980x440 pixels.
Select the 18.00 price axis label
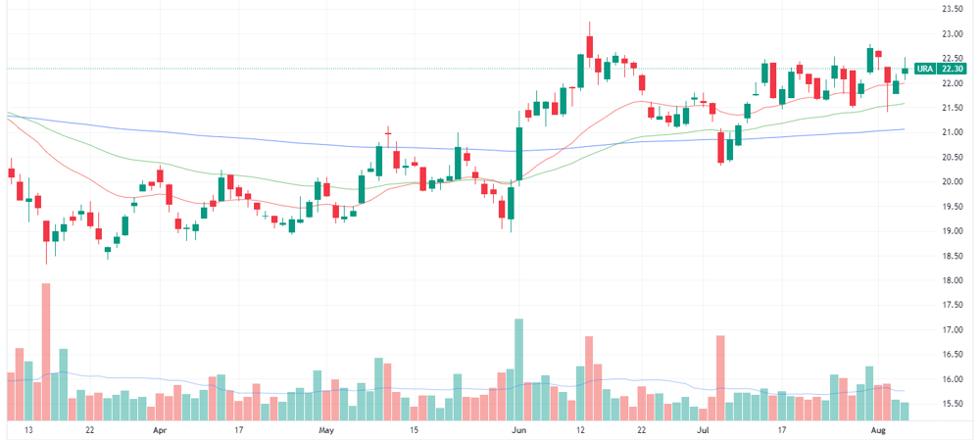950,280
